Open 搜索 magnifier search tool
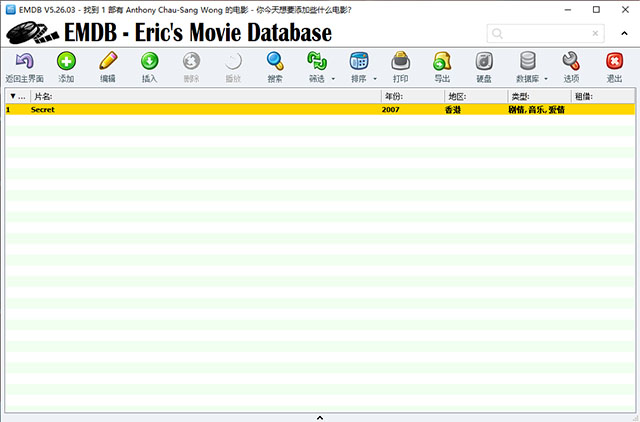 click(275, 61)
